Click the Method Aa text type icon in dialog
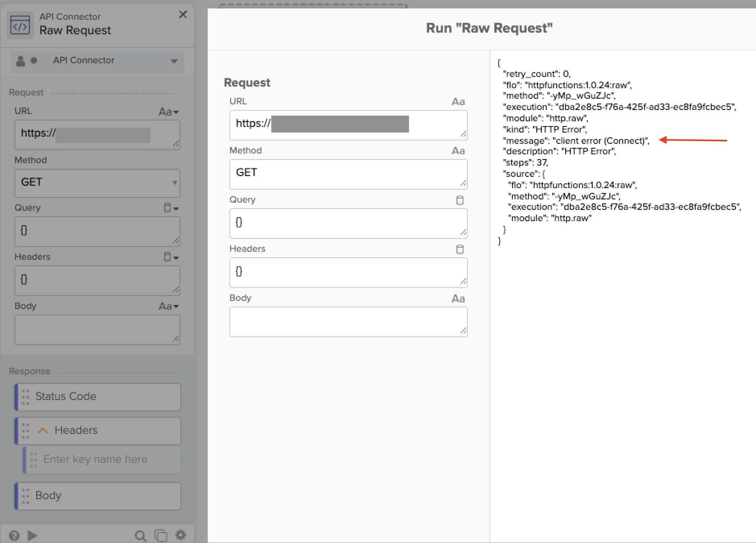The height and width of the screenshot is (543, 756). coord(458,151)
